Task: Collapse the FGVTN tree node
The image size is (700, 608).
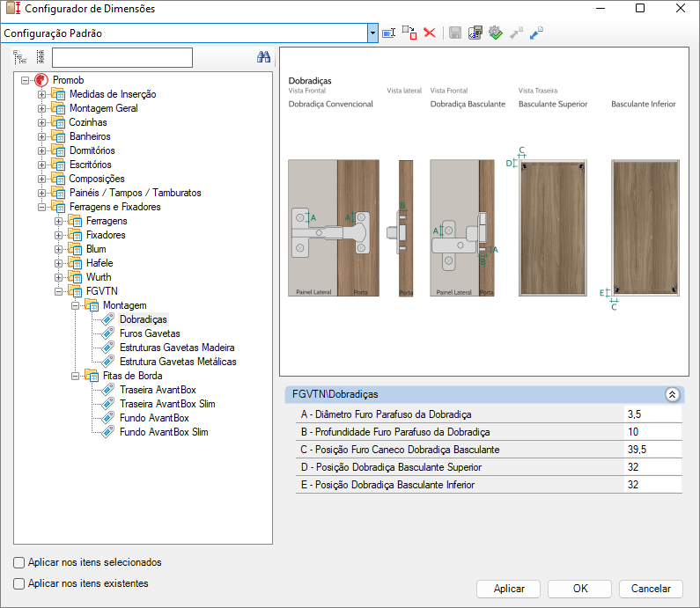Action: [x=58, y=292]
